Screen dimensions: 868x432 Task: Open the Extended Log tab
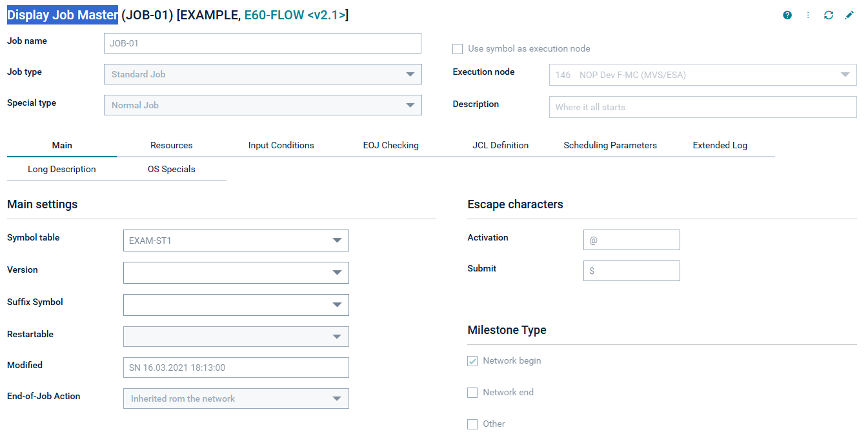click(x=720, y=145)
